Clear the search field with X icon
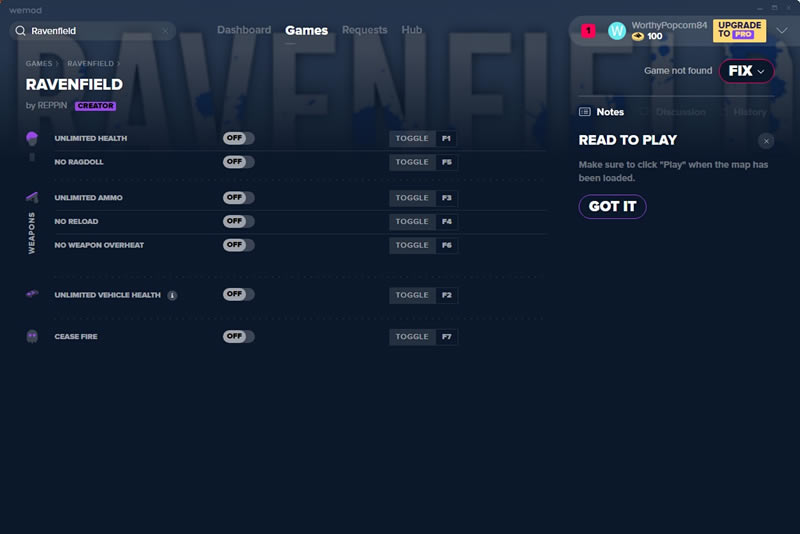This screenshot has width=800, height=534. coord(165,31)
